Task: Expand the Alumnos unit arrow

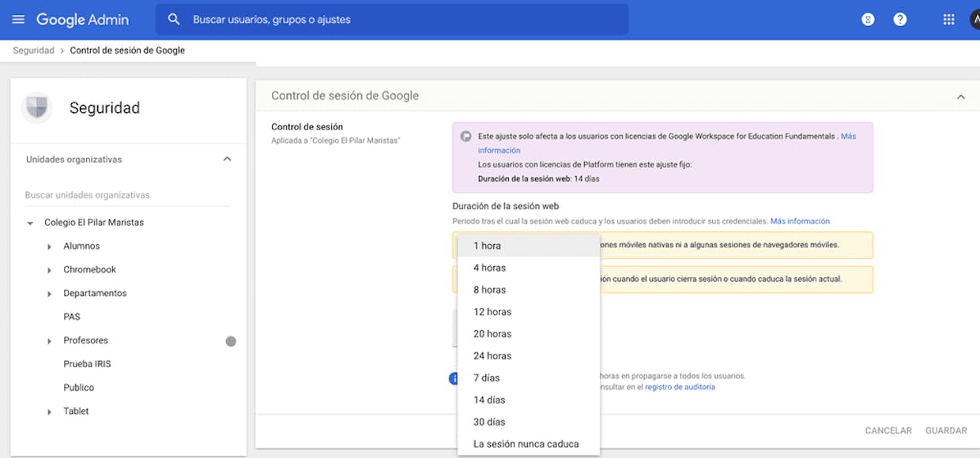Action: click(x=49, y=247)
